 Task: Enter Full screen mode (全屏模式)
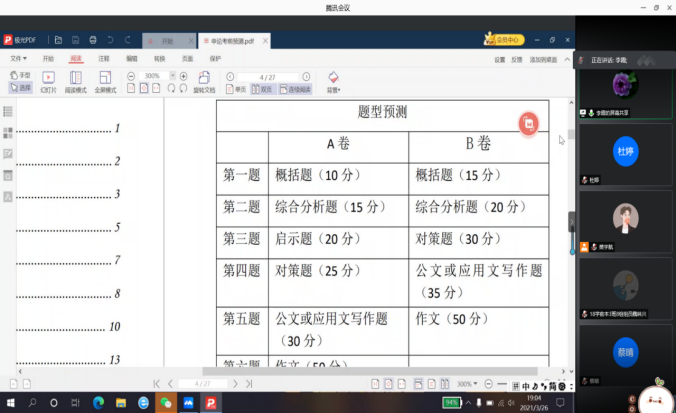coord(105,78)
